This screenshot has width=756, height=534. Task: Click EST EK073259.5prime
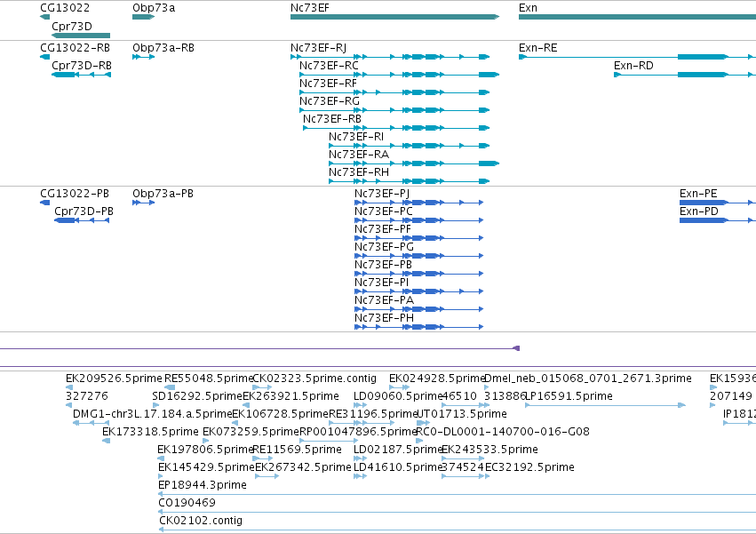tap(206, 441)
